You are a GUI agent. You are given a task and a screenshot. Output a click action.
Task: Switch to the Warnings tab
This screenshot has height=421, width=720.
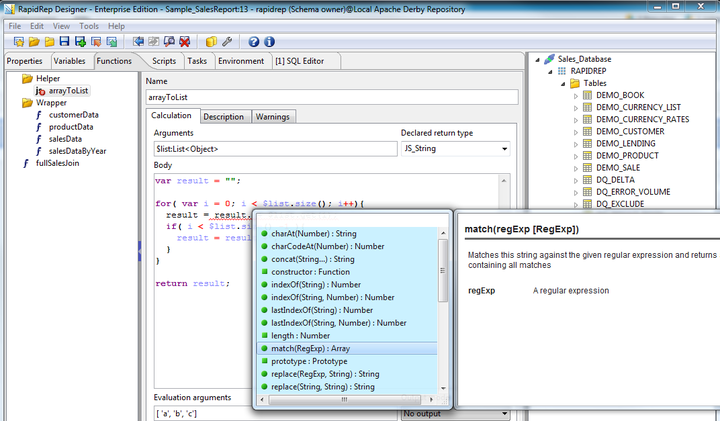[273, 117]
